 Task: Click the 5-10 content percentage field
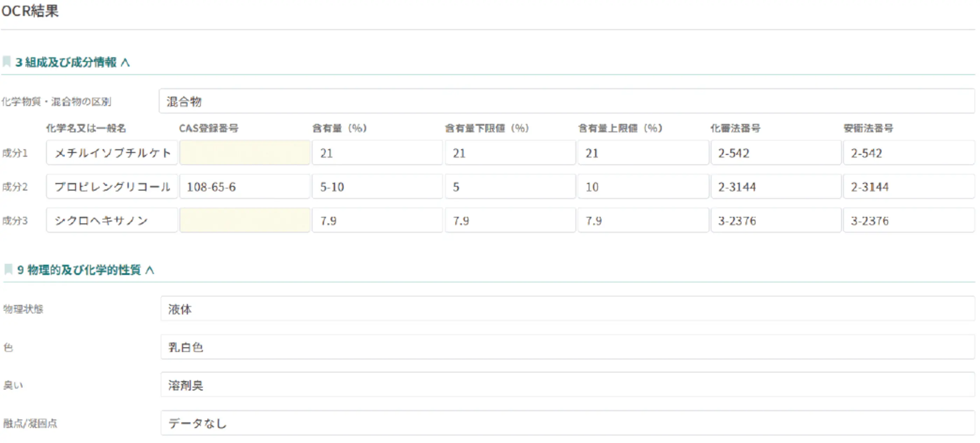(x=377, y=187)
